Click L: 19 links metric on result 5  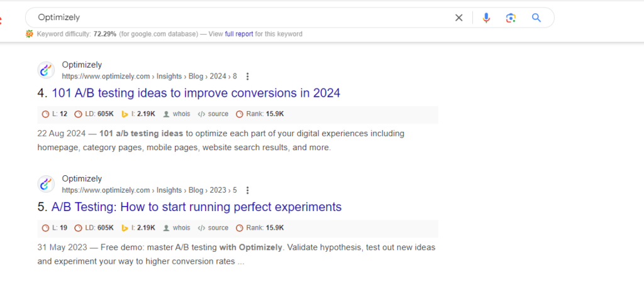click(x=55, y=228)
